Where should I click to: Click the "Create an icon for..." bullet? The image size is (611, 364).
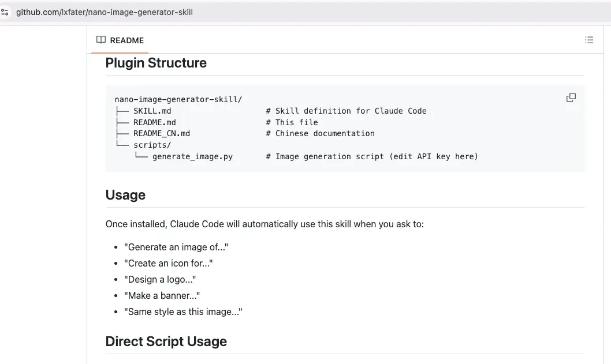pos(168,263)
